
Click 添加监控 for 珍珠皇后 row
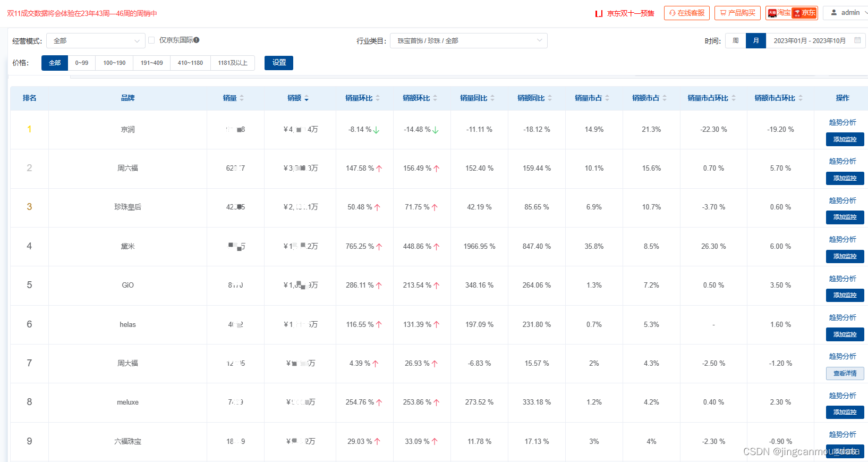point(845,217)
